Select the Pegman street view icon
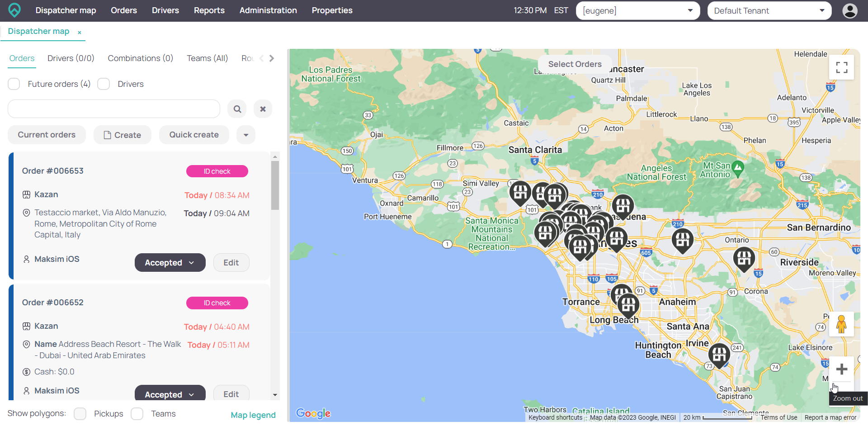 (841, 324)
